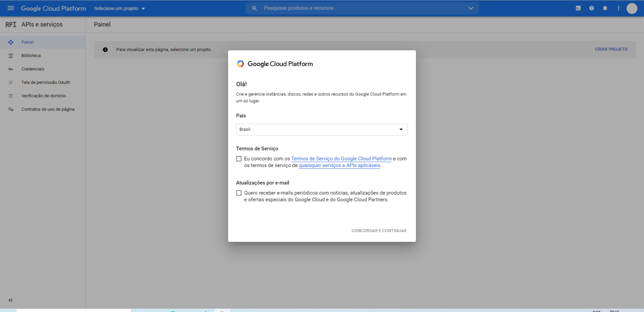
Task: Open quaisquer serviços e APIs aplicáveis link
Action: pos(339,165)
